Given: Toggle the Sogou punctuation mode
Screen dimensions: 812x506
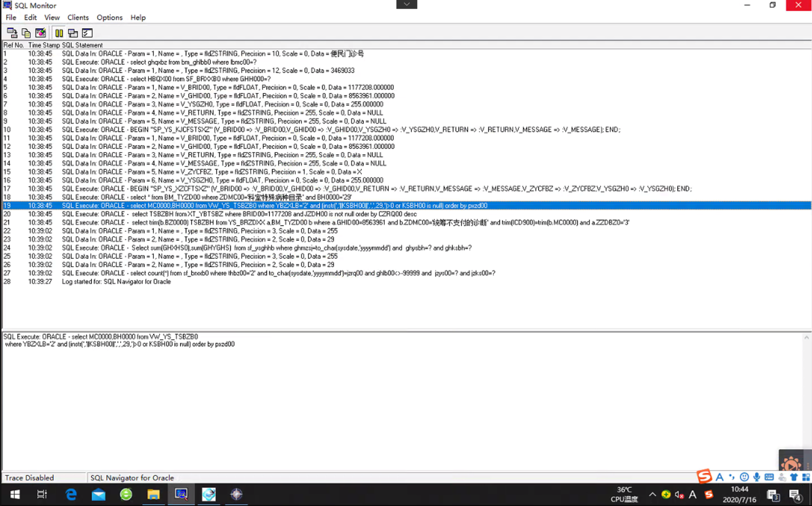Looking at the screenshot, I should pyautogui.click(x=732, y=477).
